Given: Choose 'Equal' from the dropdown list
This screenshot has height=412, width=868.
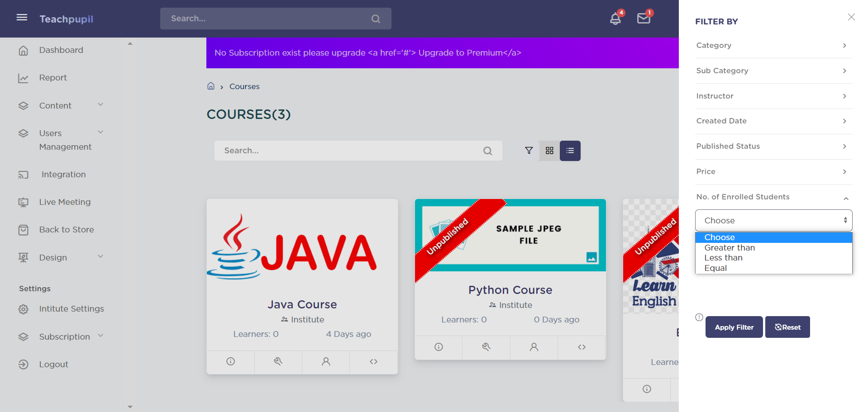Looking at the screenshot, I should coord(715,268).
